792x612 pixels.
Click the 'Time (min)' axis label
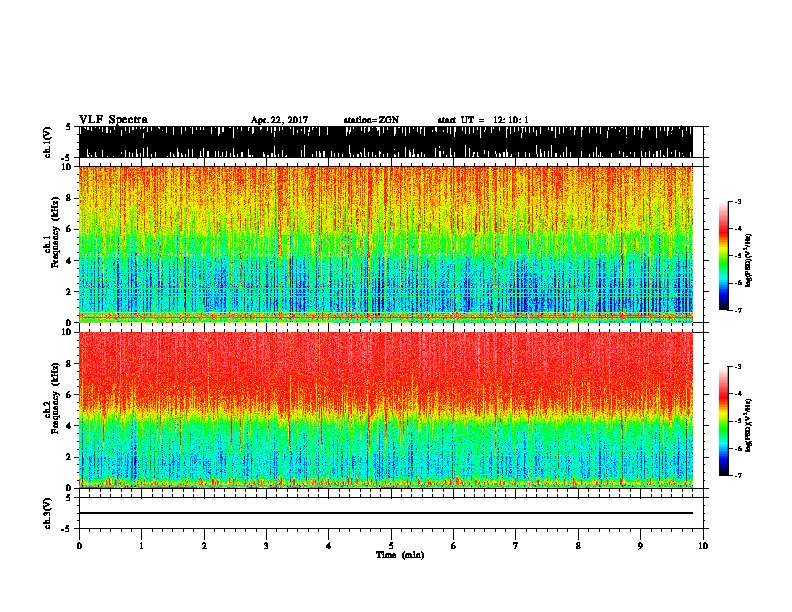(400, 555)
